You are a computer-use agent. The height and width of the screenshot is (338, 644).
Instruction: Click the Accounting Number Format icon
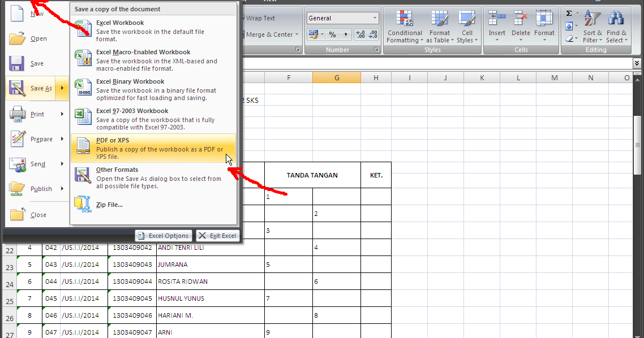tap(314, 35)
